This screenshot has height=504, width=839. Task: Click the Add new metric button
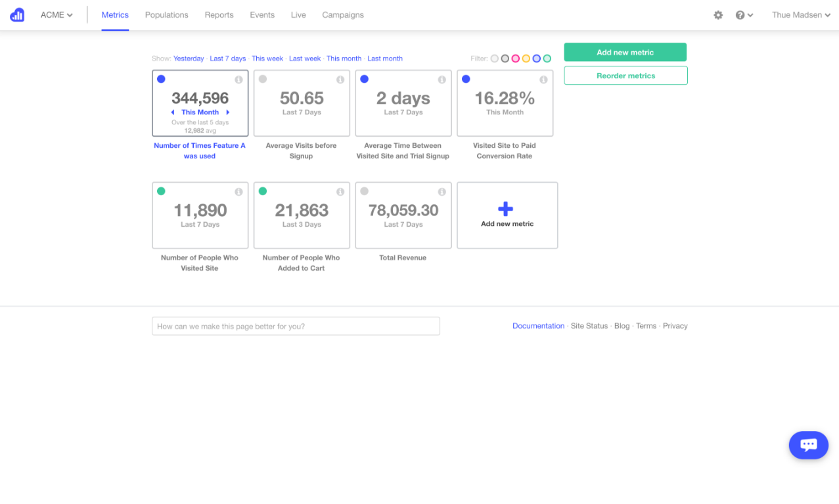[625, 52]
